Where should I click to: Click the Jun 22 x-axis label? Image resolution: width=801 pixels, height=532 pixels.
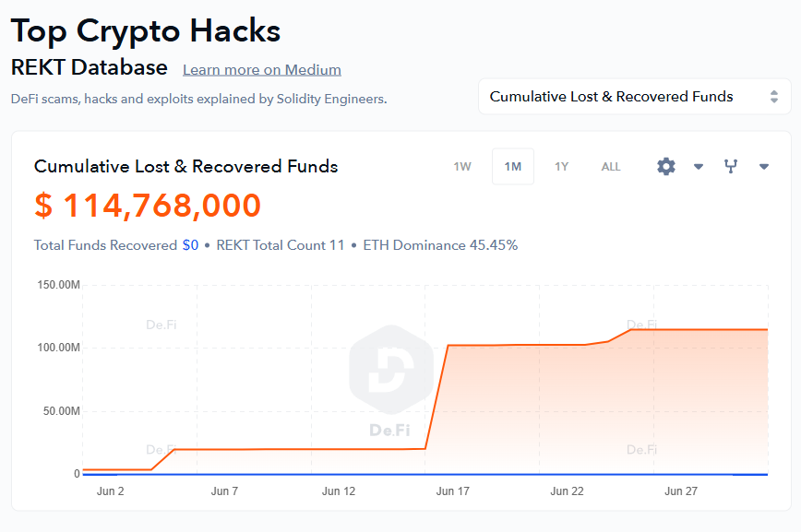coord(567,491)
